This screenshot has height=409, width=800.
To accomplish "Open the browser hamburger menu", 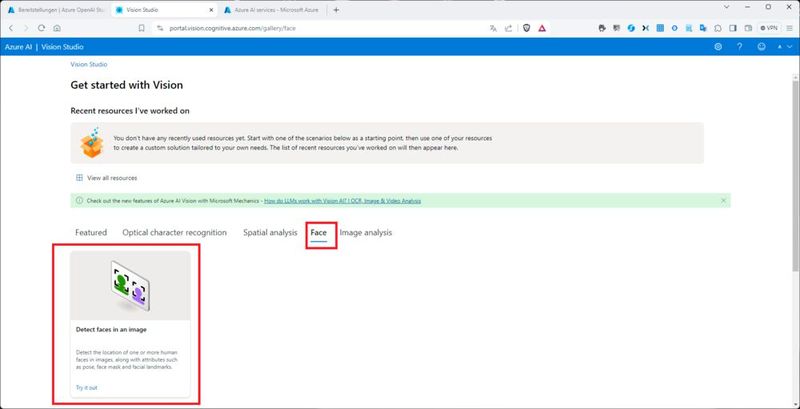I will pyautogui.click(x=789, y=28).
